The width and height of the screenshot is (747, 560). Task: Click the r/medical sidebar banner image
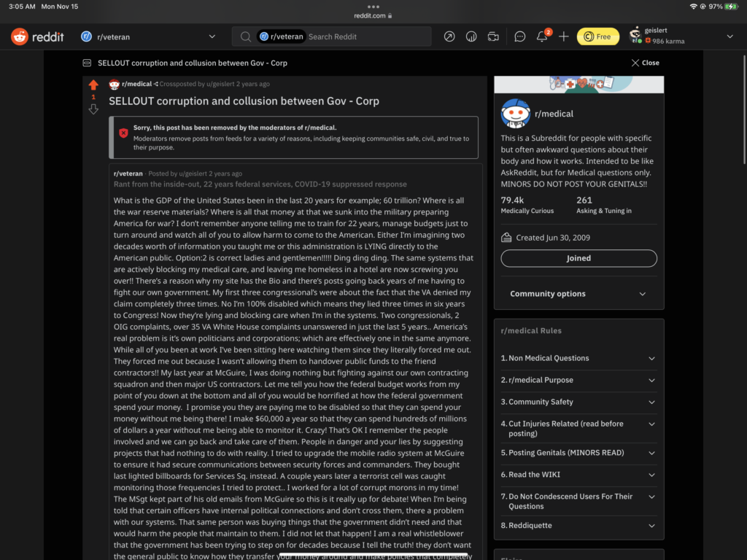click(x=578, y=85)
